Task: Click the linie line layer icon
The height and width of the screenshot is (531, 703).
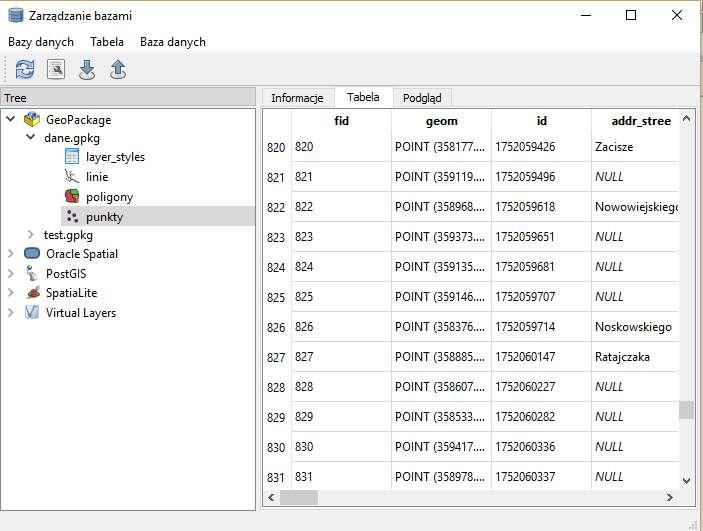Action: [x=72, y=176]
